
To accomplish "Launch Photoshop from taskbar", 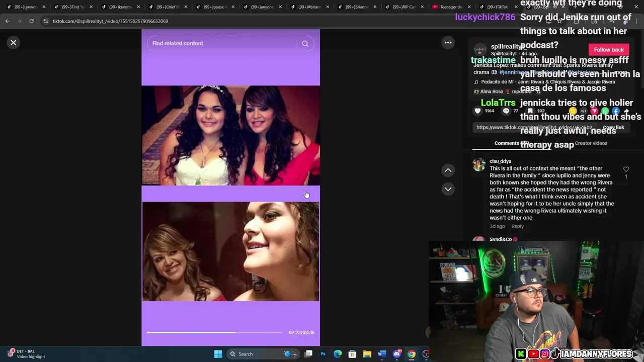I will [323, 354].
